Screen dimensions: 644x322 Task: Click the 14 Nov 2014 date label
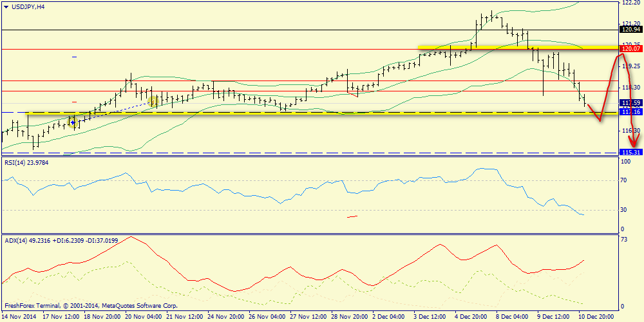pyautogui.click(x=17, y=317)
